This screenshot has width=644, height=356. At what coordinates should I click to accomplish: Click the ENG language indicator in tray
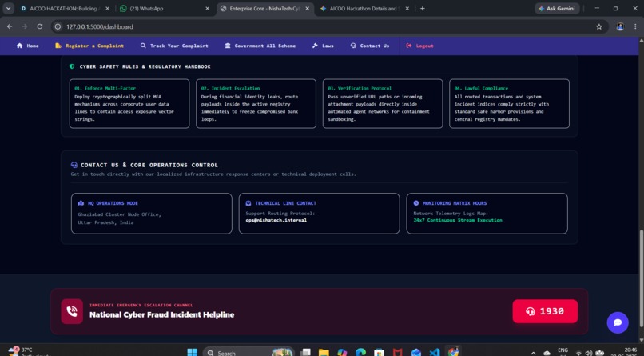click(563, 351)
